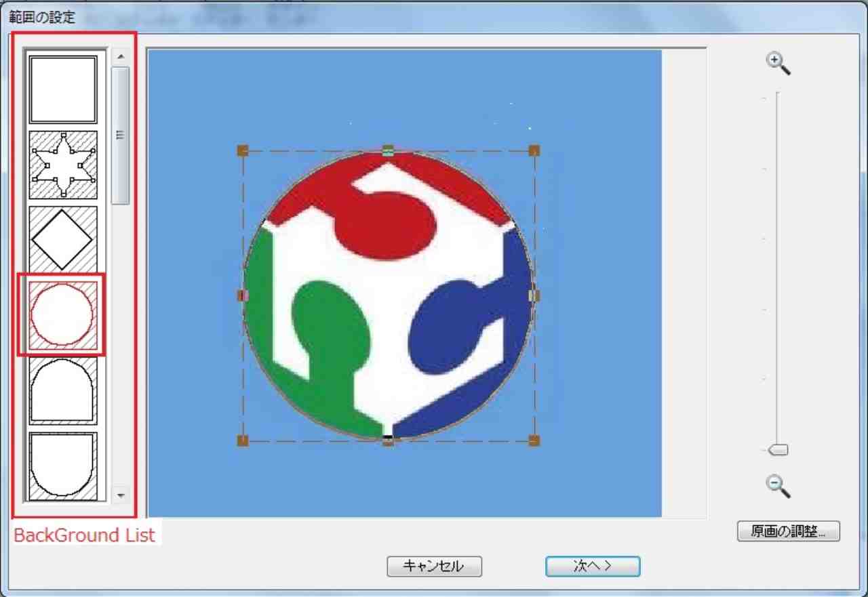The image size is (868, 597).
Task: Click the キャンセル button
Action: [435, 567]
